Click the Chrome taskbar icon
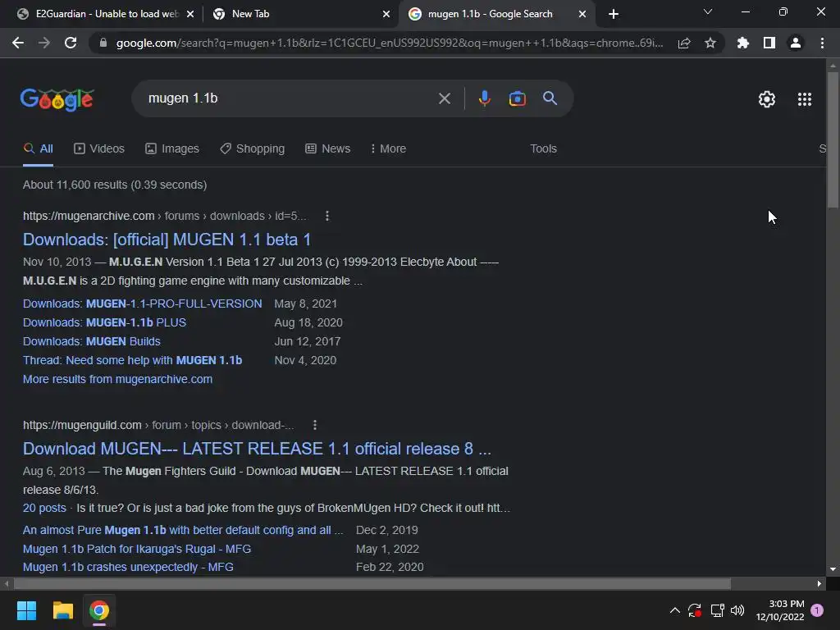Viewport: 840px width, 630px height. click(x=98, y=610)
